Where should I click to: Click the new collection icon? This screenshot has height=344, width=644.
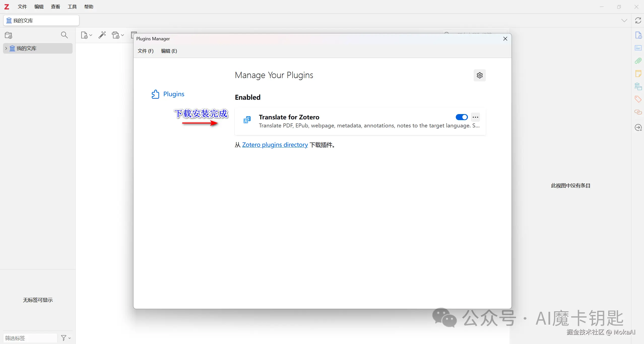point(8,35)
